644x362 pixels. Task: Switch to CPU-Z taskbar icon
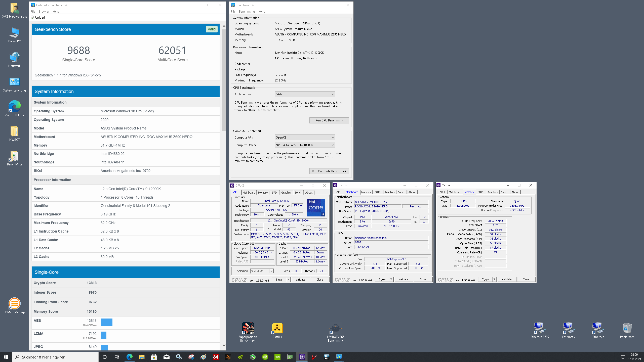coord(302,357)
